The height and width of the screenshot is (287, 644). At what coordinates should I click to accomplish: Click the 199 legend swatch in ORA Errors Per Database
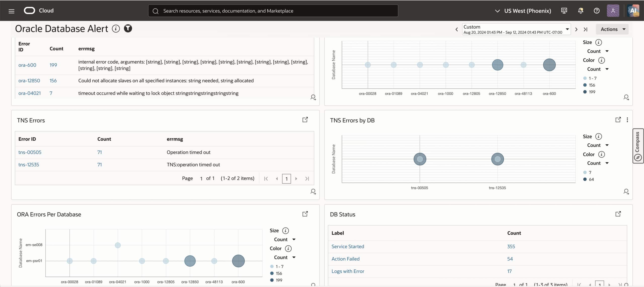[x=272, y=280]
